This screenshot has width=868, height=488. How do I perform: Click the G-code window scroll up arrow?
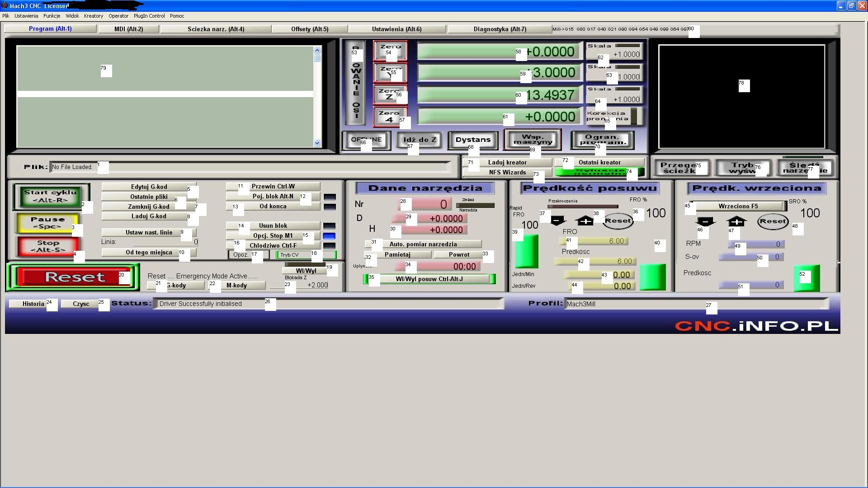(x=317, y=51)
